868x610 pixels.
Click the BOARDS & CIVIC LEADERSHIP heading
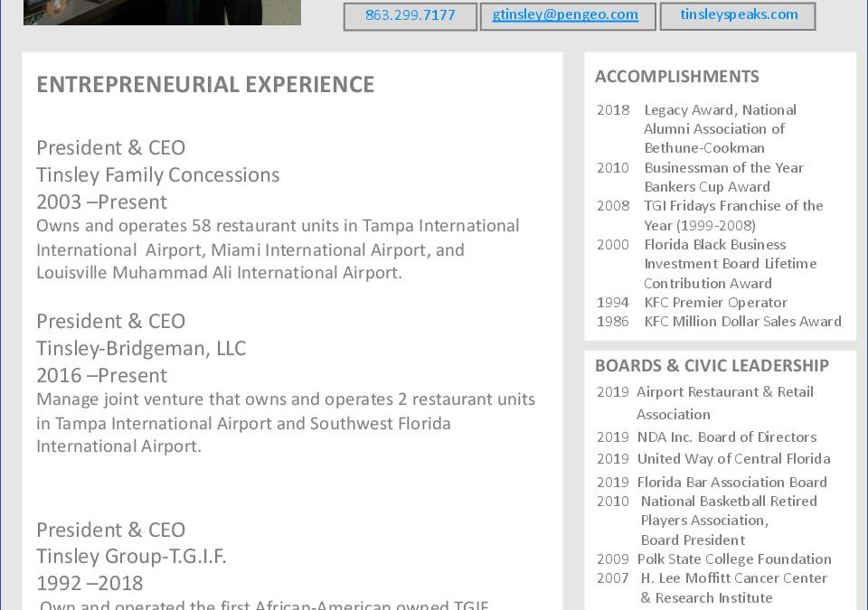pos(712,366)
